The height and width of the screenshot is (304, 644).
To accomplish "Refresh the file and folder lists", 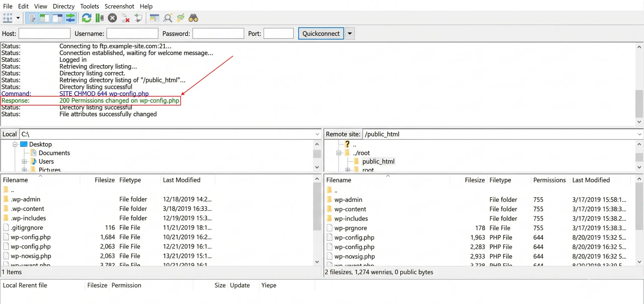I will [x=87, y=18].
